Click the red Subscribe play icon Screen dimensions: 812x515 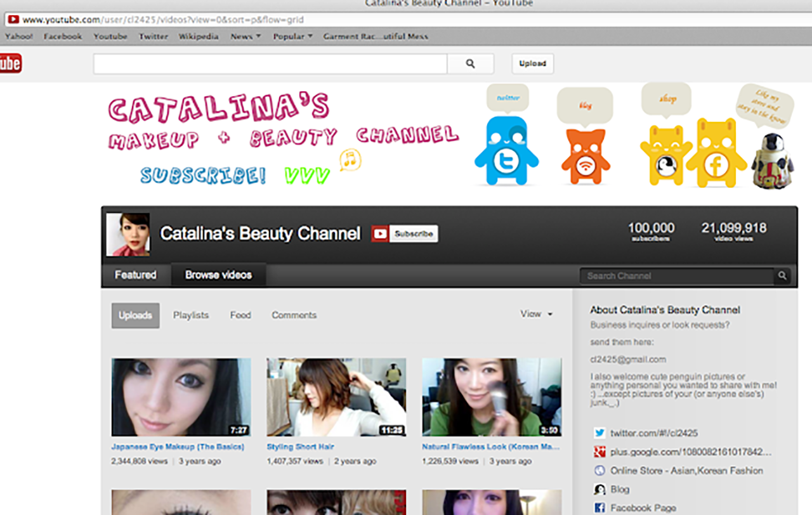tap(380, 234)
